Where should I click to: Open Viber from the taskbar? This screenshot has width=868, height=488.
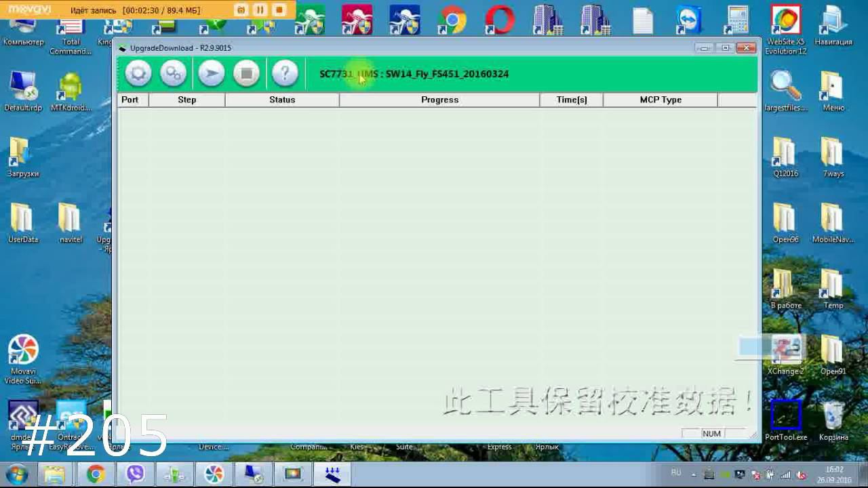point(135,474)
